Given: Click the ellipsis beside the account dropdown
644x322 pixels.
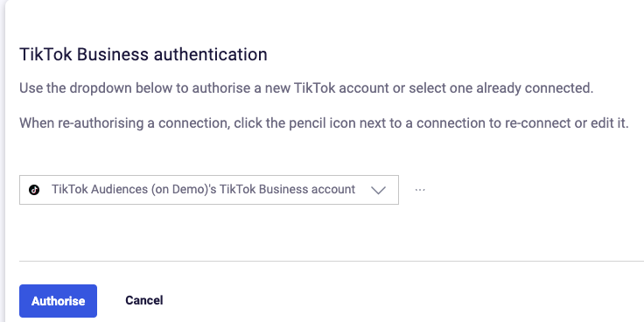Looking at the screenshot, I should click(x=420, y=190).
